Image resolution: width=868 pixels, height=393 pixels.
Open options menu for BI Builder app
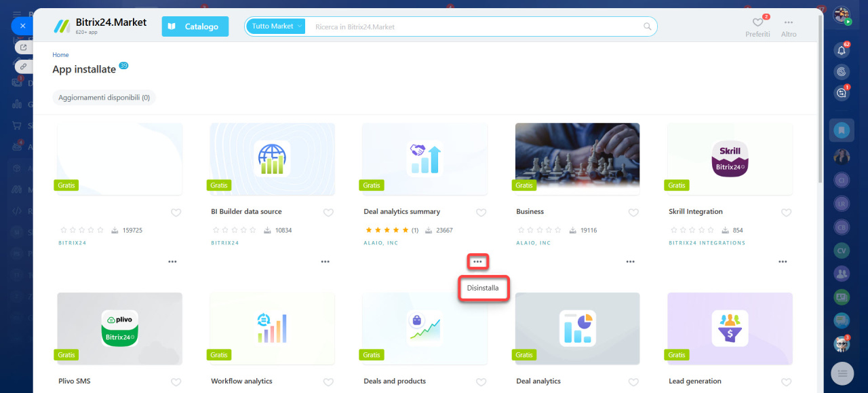coord(325,261)
